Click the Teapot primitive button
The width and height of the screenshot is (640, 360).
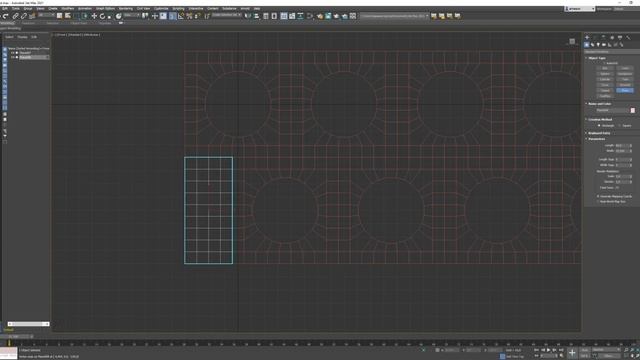[x=605, y=90]
